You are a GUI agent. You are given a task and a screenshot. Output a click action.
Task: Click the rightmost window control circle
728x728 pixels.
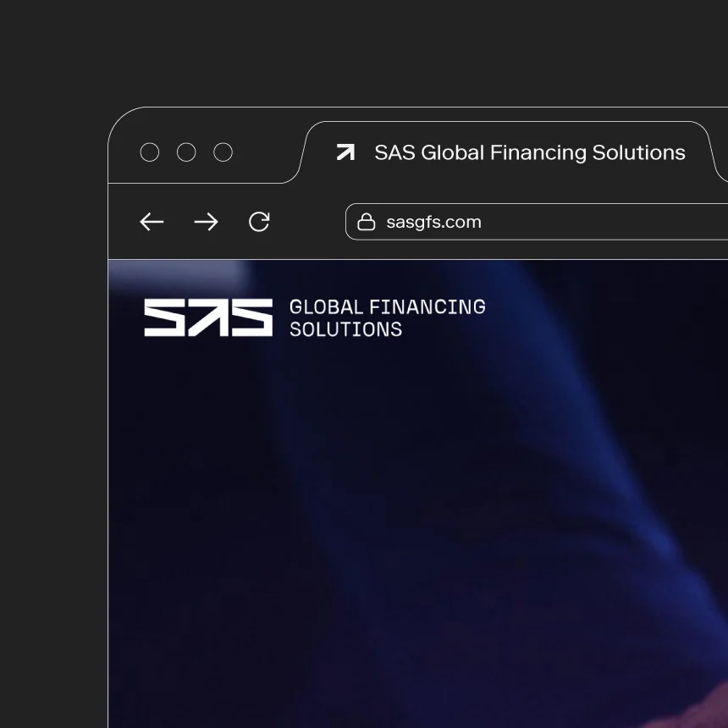(223, 152)
